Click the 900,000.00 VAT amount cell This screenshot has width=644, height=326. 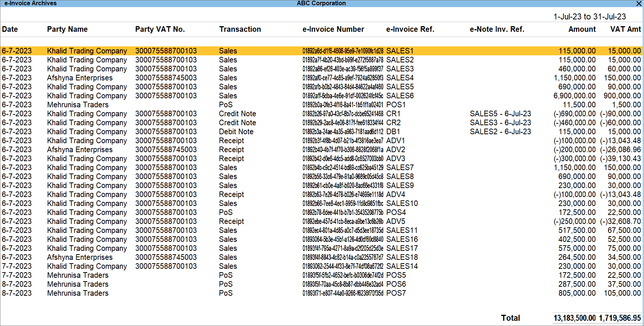tap(622, 96)
